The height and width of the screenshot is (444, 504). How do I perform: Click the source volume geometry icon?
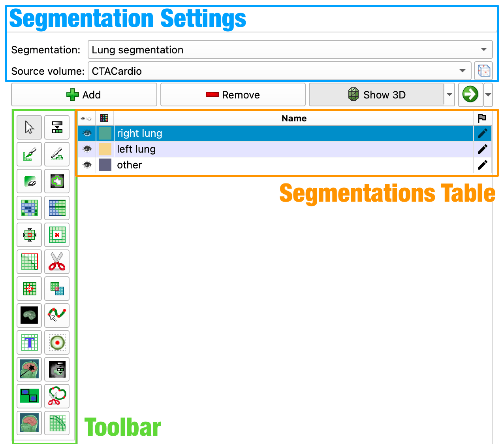(x=483, y=71)
